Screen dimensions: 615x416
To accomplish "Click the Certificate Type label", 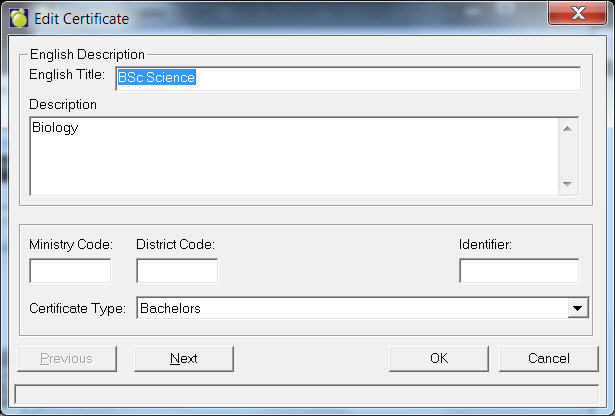I will pos(78,309).
